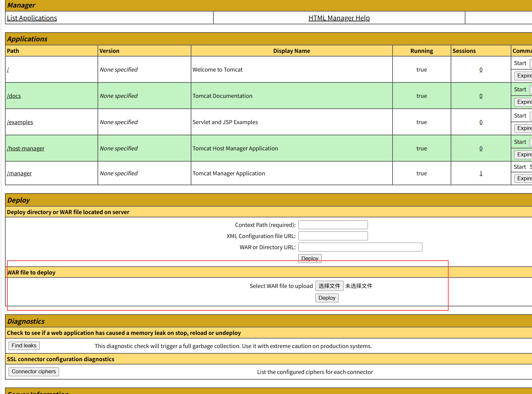Viewport: 532px width, 394px height.
Task: Click "None specified" in the /examples row
Action: click(119, 122)
